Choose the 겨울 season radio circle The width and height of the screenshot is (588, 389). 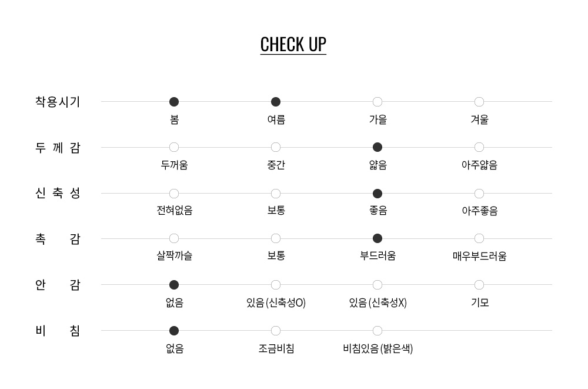(x=479, y=102)
